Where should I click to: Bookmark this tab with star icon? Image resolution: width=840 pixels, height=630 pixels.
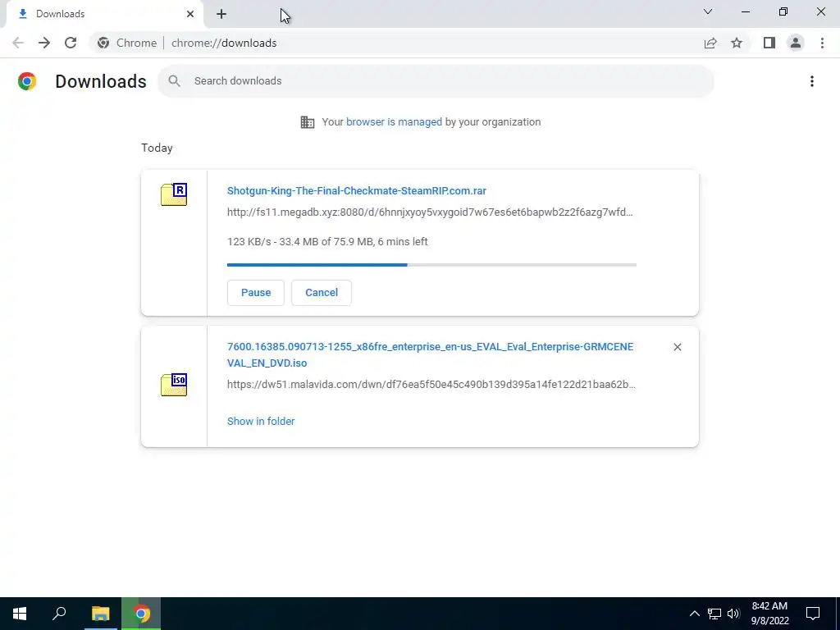click(x=737, y=43)
